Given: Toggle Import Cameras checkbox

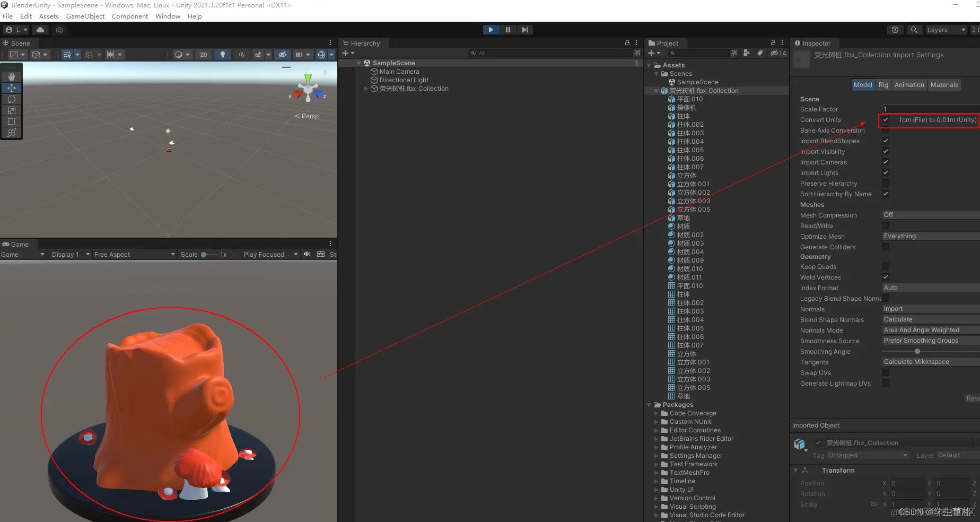Looking at the screenshot, I should pos(886,162).
